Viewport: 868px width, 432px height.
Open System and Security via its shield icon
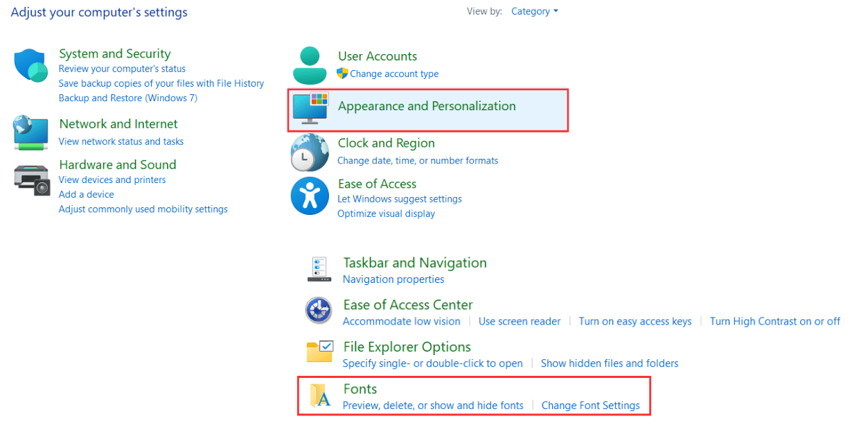point(29,65)
